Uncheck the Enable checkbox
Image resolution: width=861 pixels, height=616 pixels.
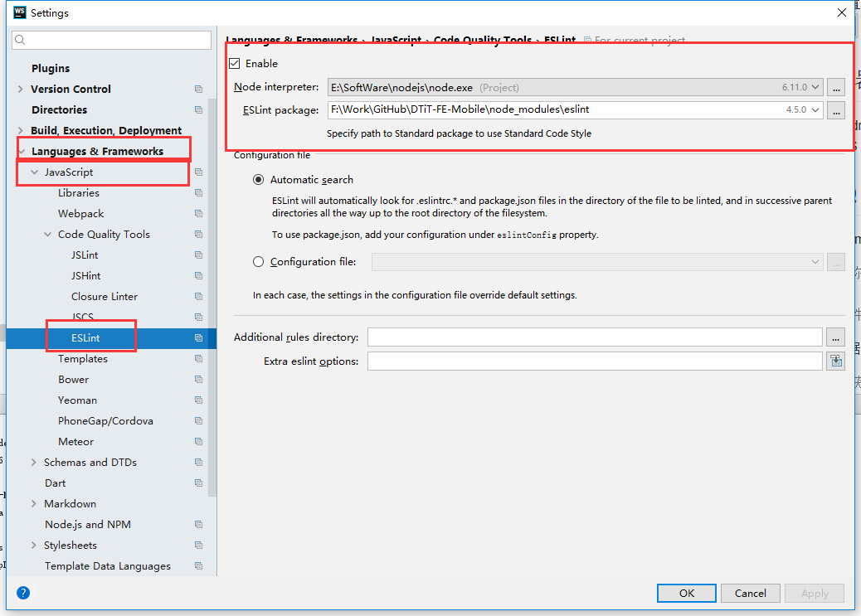(235, 64)
